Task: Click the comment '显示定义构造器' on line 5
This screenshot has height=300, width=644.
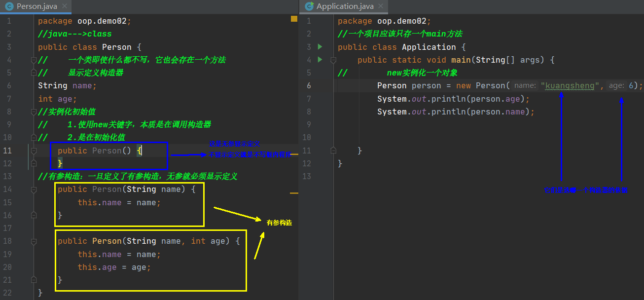Action: coord(96,73)
